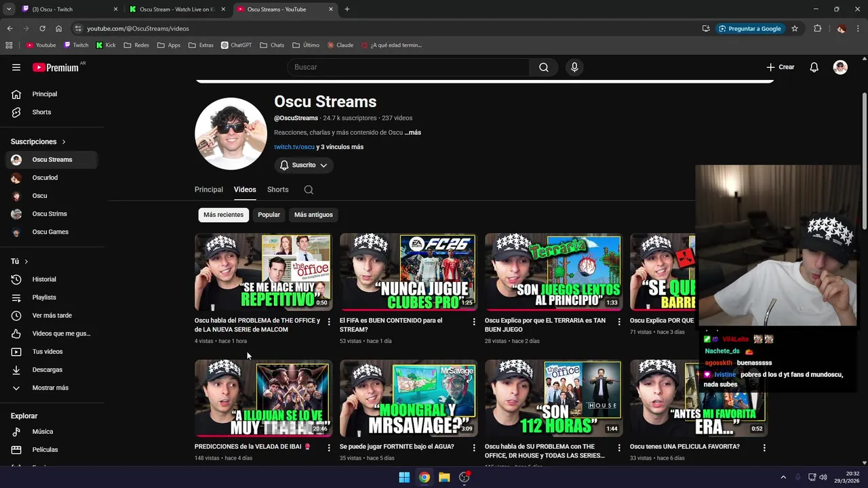Open Oscurlod subscription in sidebar
Screen dimensions: 868x488
[x=52, y=178]
